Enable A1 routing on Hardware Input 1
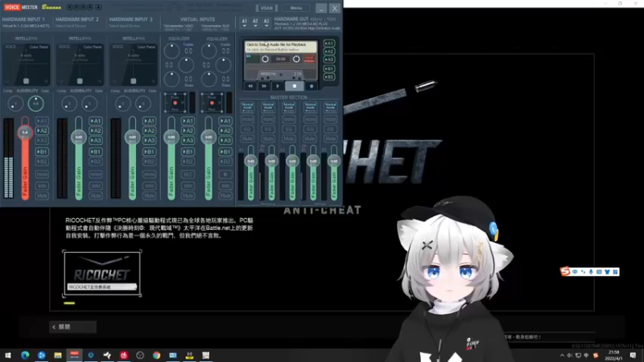Image resolution: width=644 pixels, height=362 pixels. pos(42,121)
